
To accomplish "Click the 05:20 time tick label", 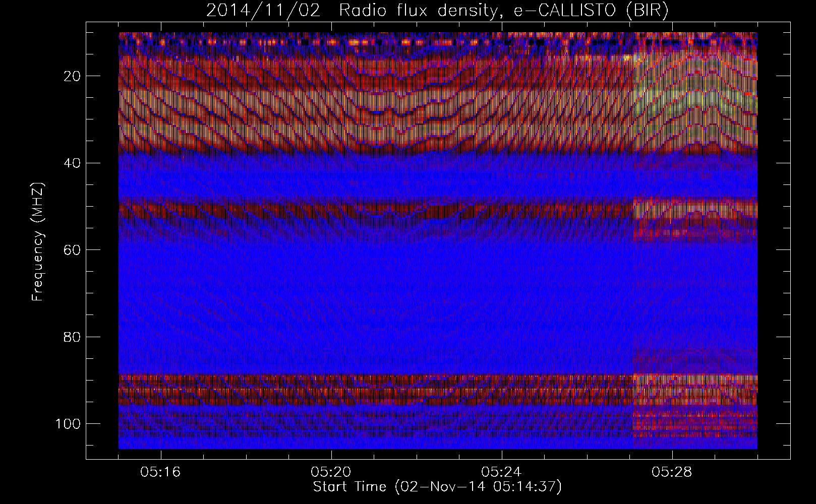I will coord(331,472).
